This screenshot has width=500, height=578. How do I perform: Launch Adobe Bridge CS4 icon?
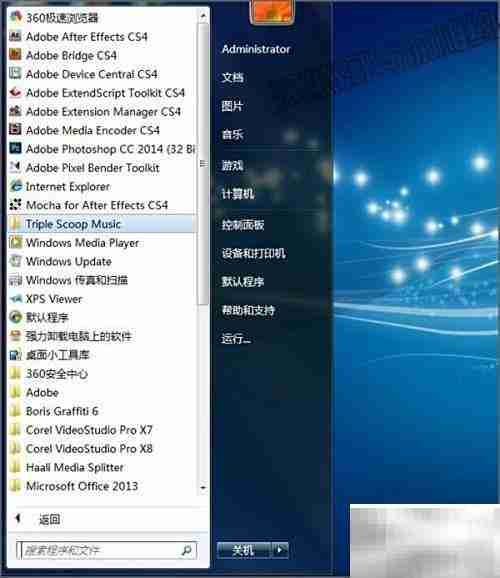(x=15, y=55)
